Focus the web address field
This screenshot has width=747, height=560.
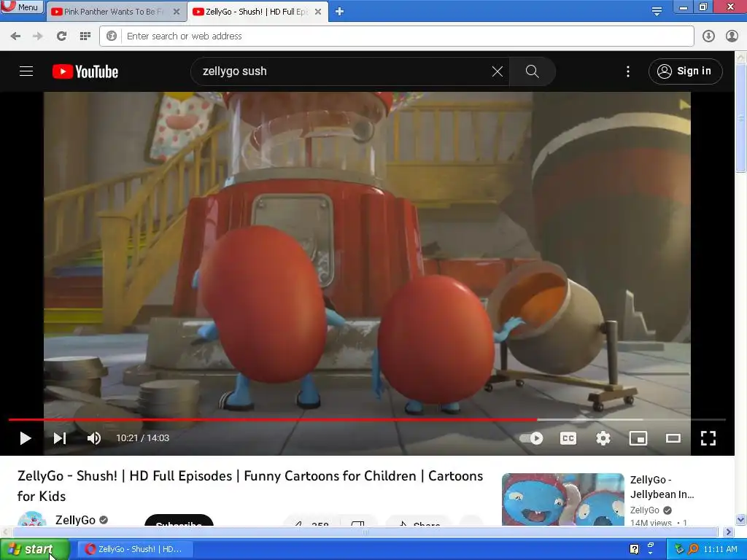(396, 36)
